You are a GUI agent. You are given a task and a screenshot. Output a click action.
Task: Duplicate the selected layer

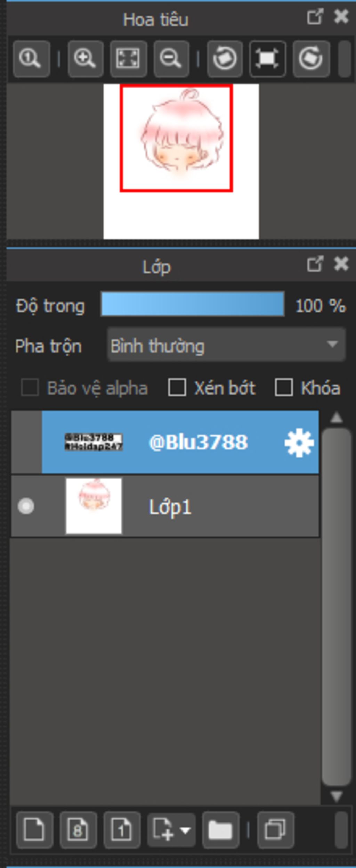[276, 830]
